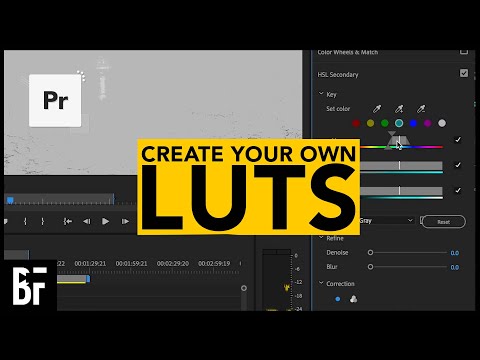Step forward one frame

[x=125, y=221]
